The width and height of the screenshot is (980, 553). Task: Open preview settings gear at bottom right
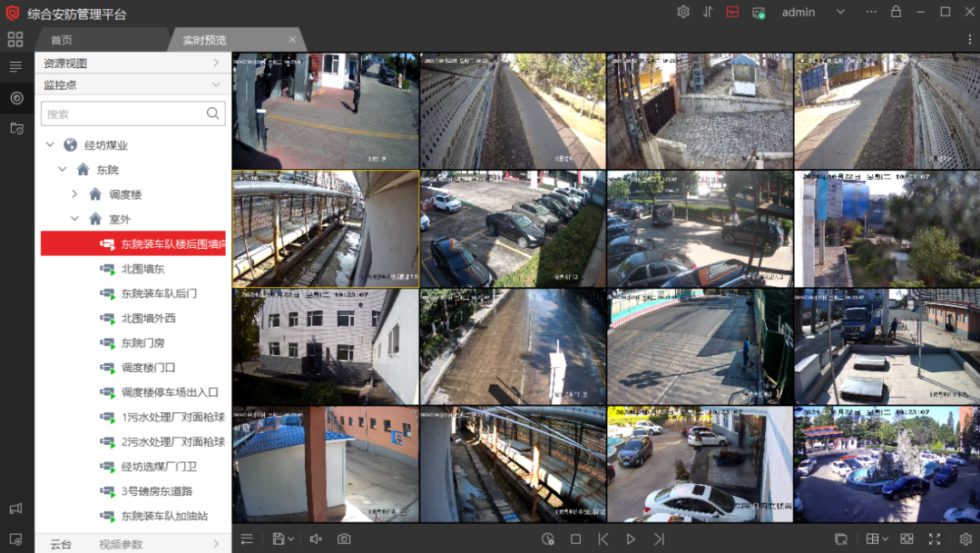965,538
